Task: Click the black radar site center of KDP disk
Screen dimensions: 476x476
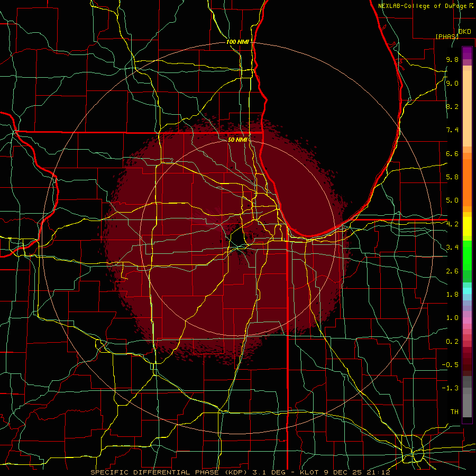Action: click(239, 239)
